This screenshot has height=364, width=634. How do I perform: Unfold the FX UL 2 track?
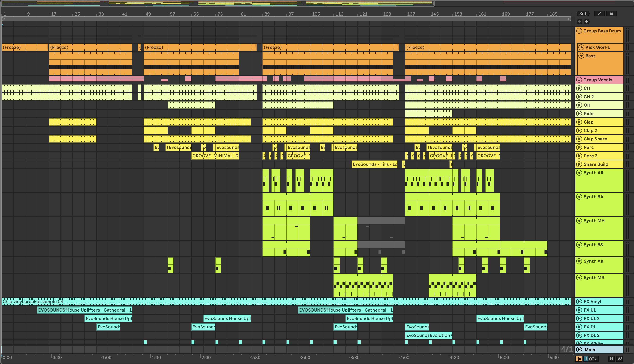point(579,319)
